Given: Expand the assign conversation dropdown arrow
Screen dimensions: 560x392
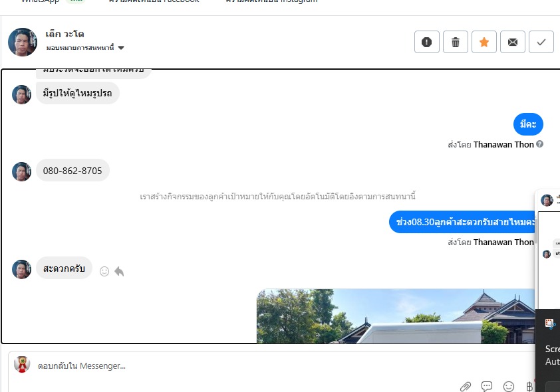Looking at the screenshot, I should pos(121,48).
